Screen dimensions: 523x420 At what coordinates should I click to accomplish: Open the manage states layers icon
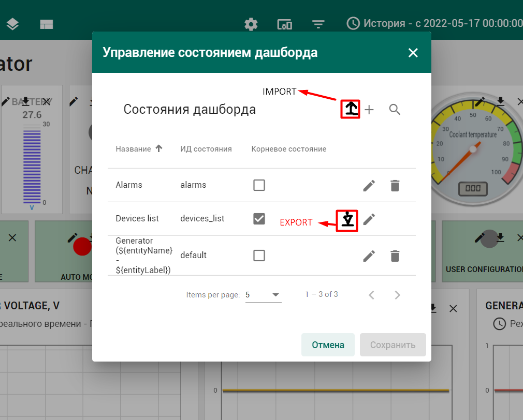(12, 24)
